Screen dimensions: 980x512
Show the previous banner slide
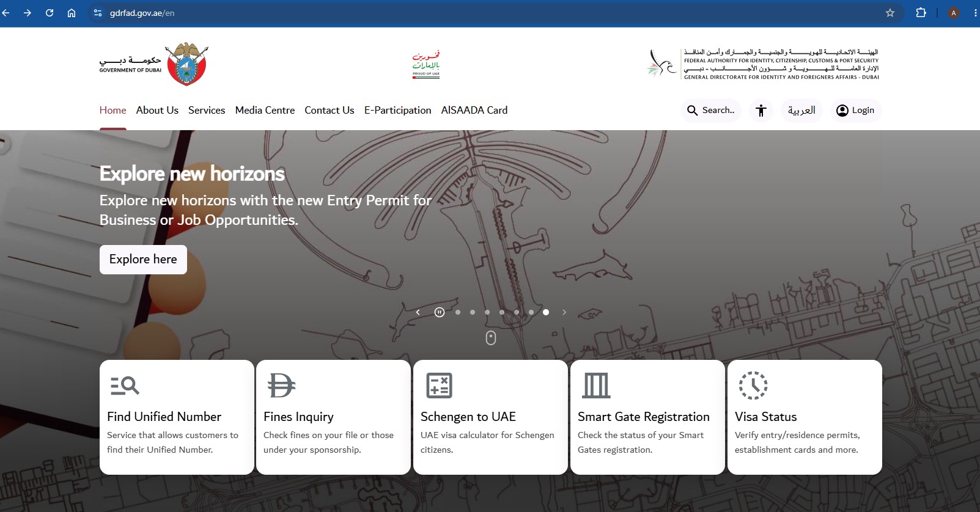click(x=418, y=312)
